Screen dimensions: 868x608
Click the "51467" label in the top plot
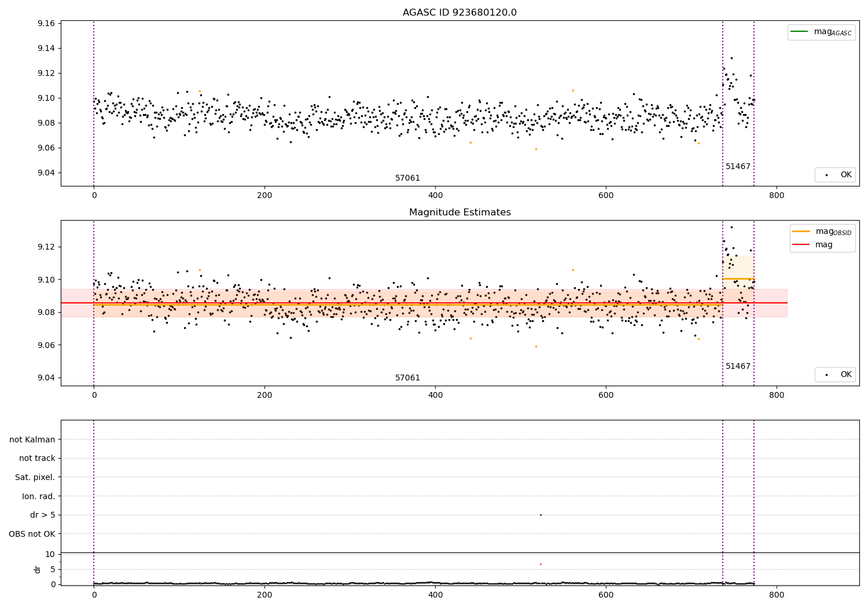pyautogui.click(x=738, y=167)
